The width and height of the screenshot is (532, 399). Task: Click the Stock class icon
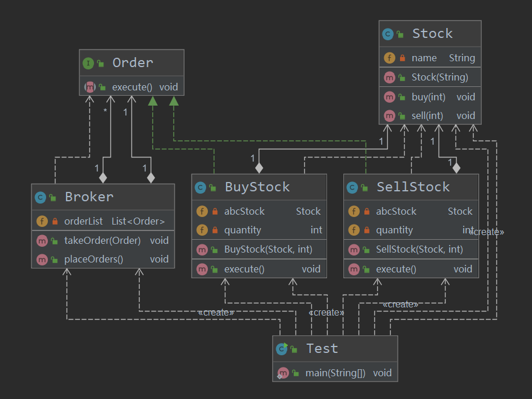[388, 34]
